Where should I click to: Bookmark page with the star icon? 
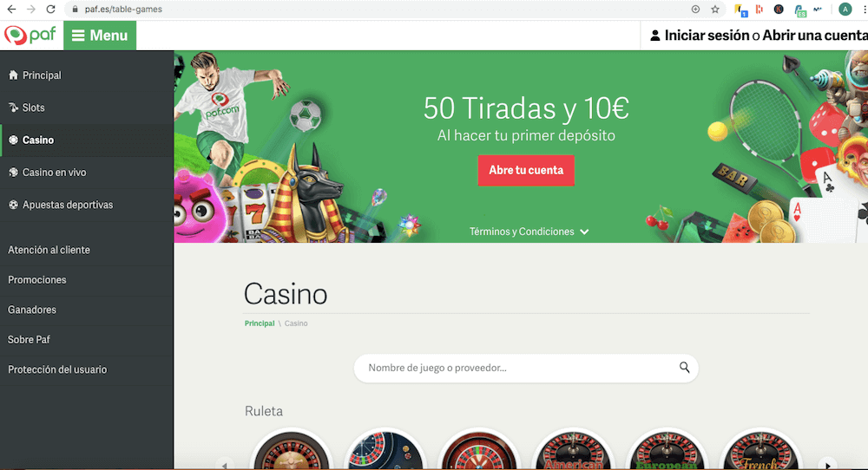point(715,9)
